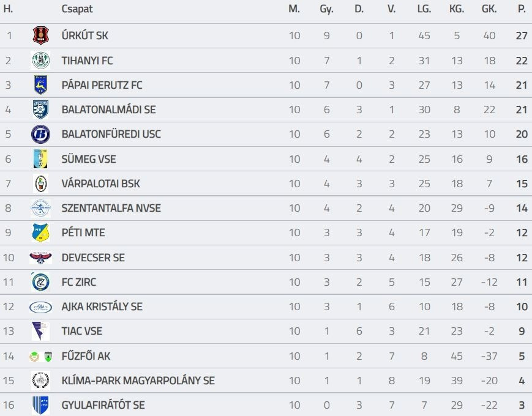Click the TIAC VSE team badge
Viewport: 532px width, 416px height.
tap(40, 331)
